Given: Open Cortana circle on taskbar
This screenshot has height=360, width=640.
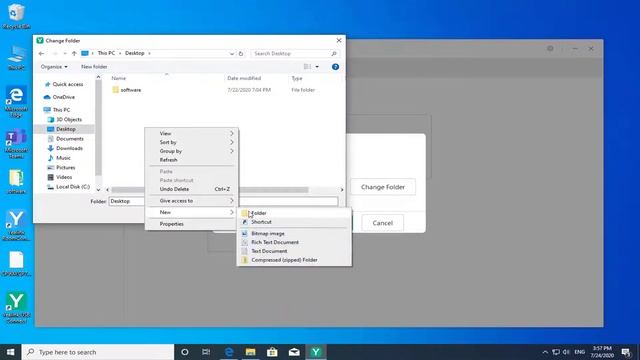Looking at the screenshot, I should coord(184,352).
